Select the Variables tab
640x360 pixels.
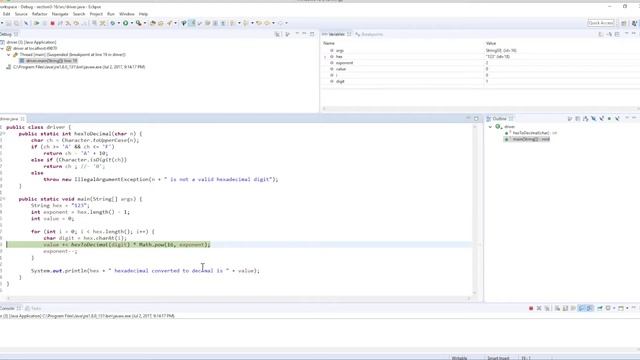click(337, 34)
